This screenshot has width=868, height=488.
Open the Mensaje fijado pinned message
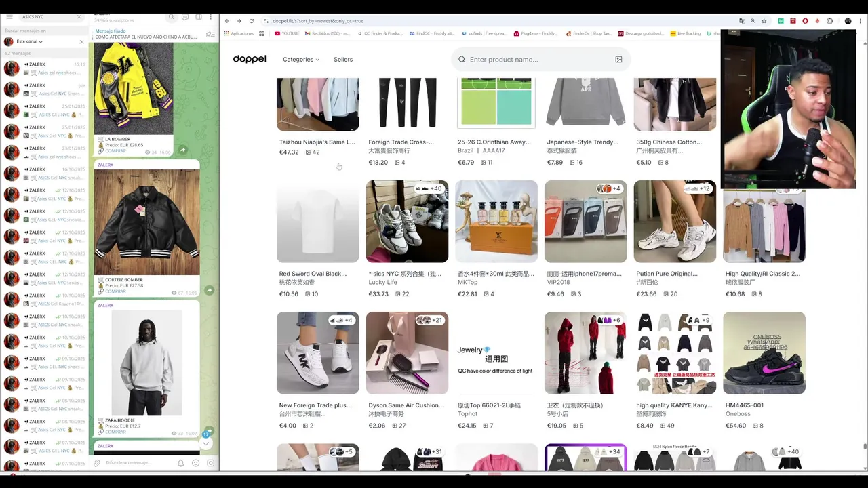coord(146,34)
